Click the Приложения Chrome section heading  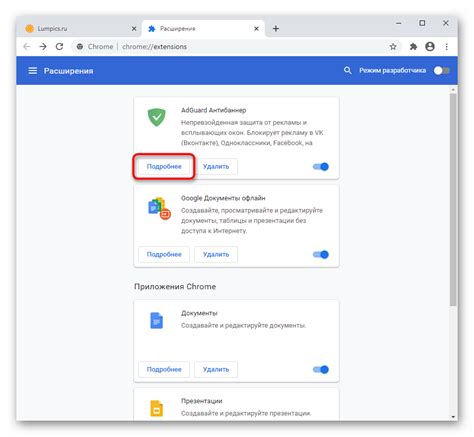175,287
